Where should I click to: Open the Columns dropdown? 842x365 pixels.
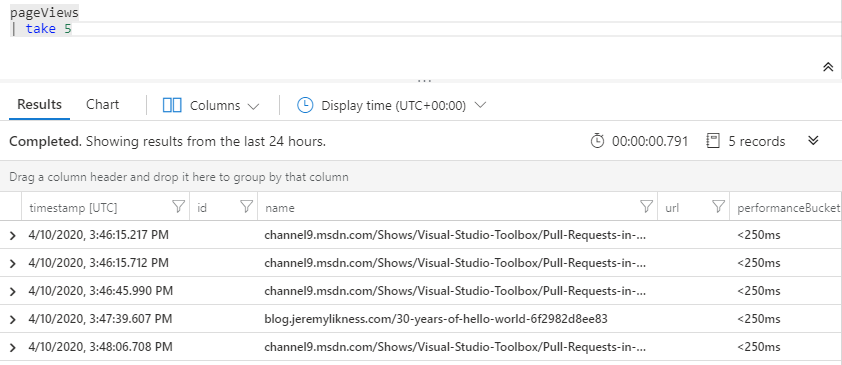click(x=211, y=105)
